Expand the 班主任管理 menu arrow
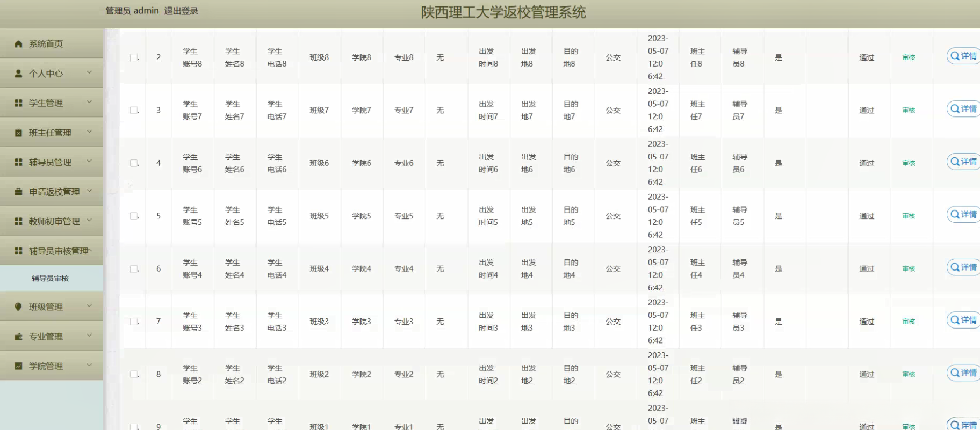 tap(89, 132)
